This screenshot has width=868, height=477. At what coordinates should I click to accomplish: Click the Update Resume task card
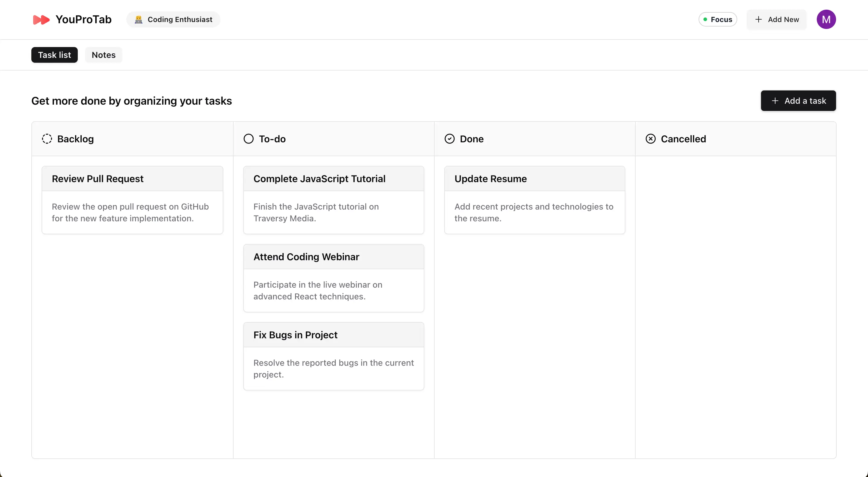coord(534,200)
